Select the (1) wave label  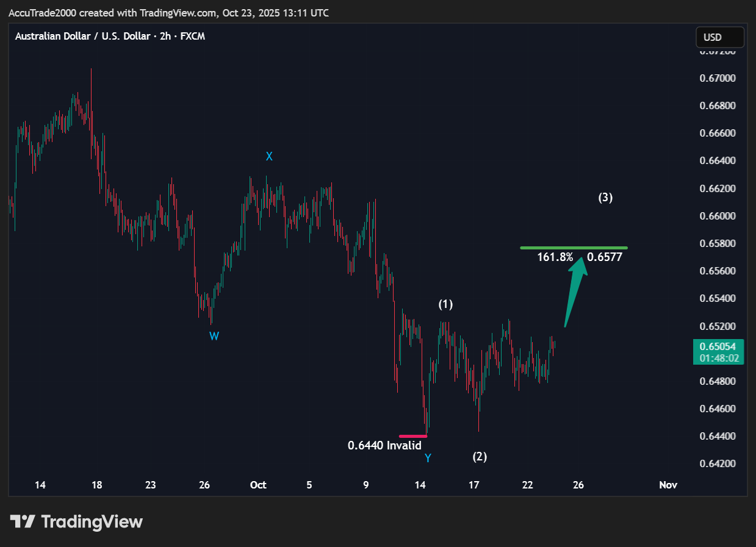coord(446,304)
